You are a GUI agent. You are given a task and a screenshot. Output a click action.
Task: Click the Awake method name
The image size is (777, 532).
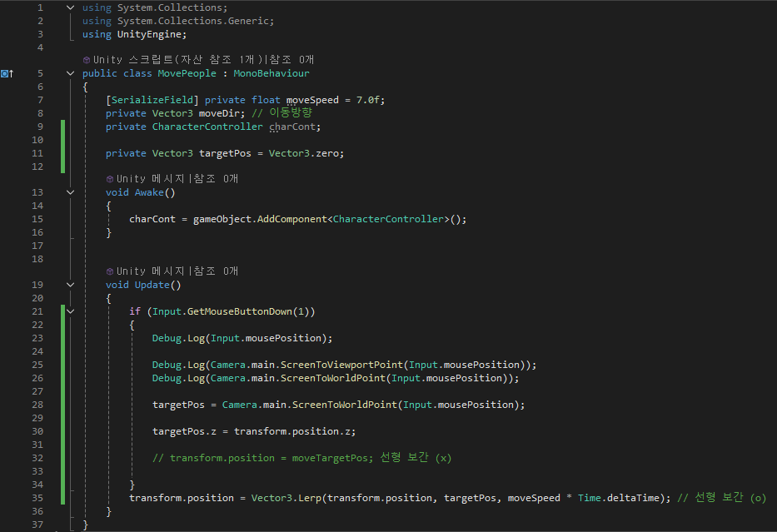(x=149, y=192)
